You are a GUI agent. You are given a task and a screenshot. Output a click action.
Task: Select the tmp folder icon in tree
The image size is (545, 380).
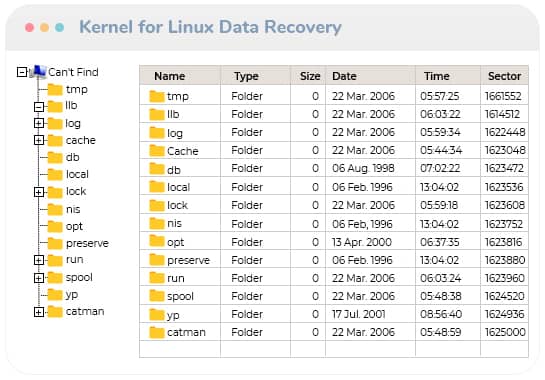point(55,89)
